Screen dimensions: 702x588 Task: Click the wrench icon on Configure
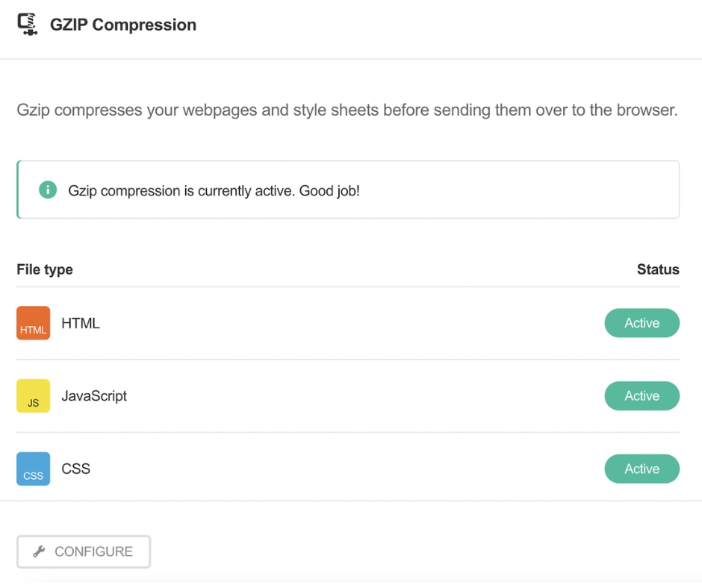[x=40, y=552]
